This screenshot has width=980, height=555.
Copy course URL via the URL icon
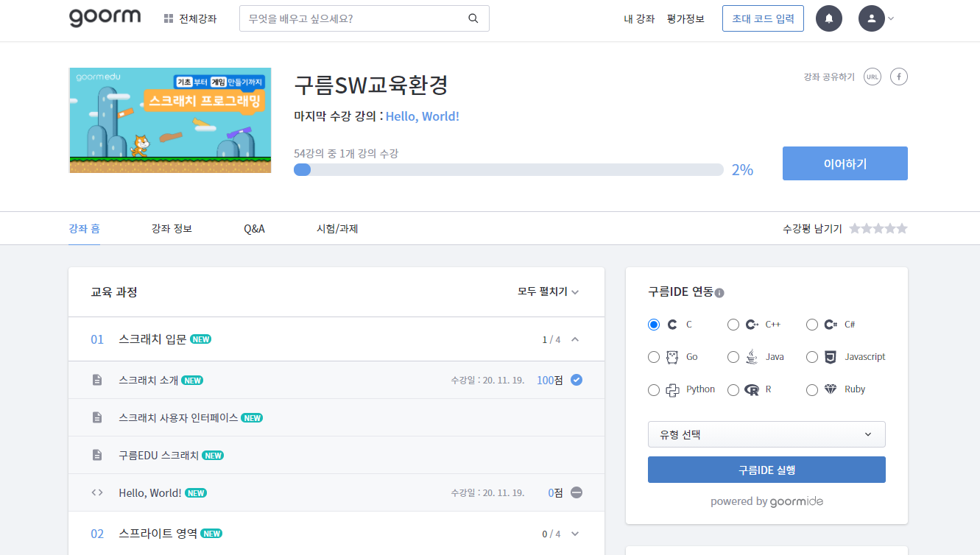click(x=873, y=77)
